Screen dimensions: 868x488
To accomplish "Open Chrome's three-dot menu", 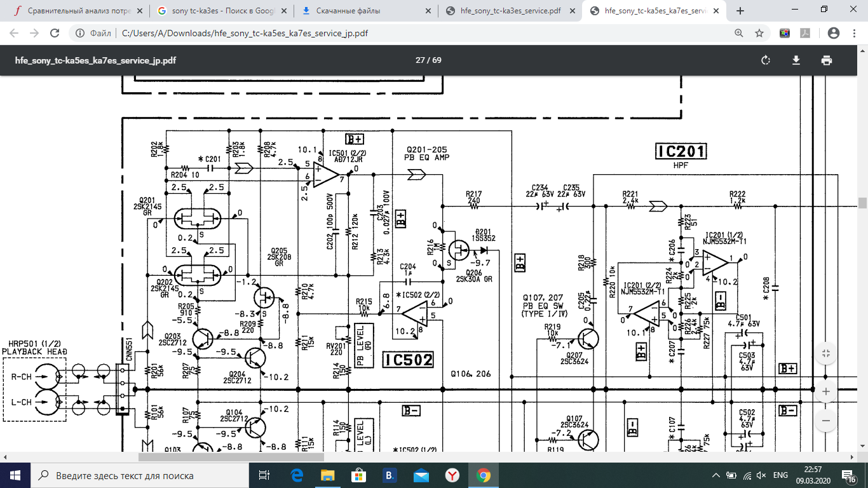I will pos(853,33).
